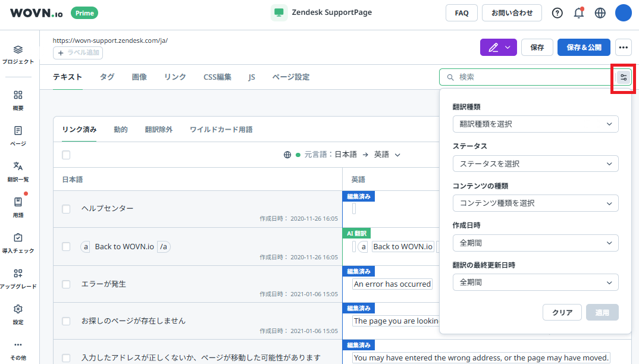Switch to the CSS編集 tab

click(217, 77)
